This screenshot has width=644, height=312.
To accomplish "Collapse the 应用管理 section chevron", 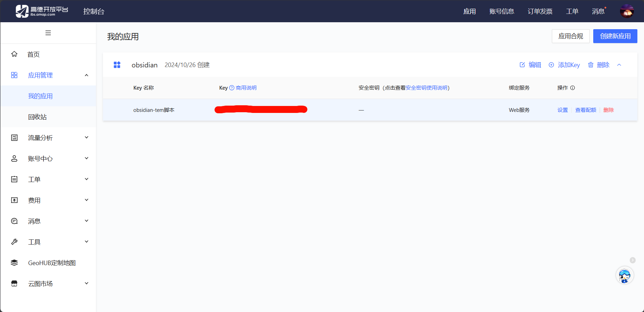I will (x=87, y=75).
